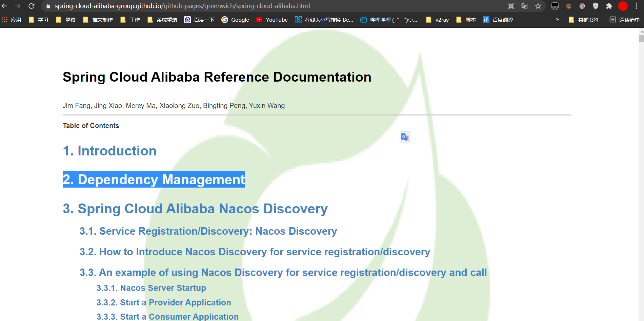Click the scrollbar up arrow

tap(641, 31)
